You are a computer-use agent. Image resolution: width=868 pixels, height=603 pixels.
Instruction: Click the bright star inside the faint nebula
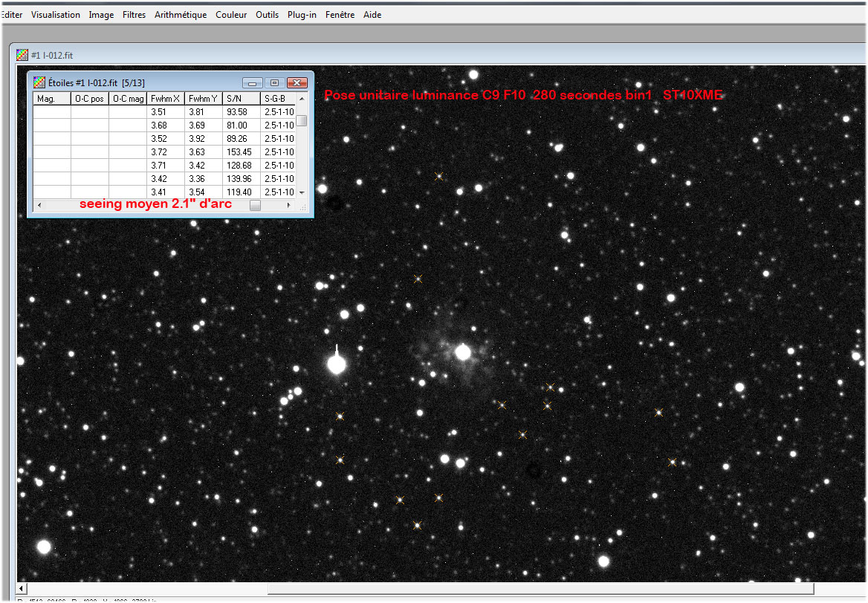pos(463,352)
